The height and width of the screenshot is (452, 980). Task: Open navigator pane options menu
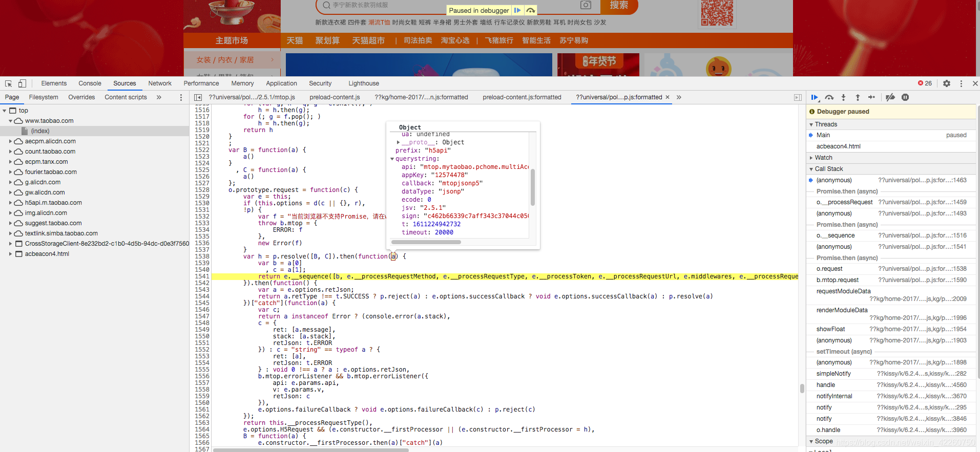(x=181, y=97)
